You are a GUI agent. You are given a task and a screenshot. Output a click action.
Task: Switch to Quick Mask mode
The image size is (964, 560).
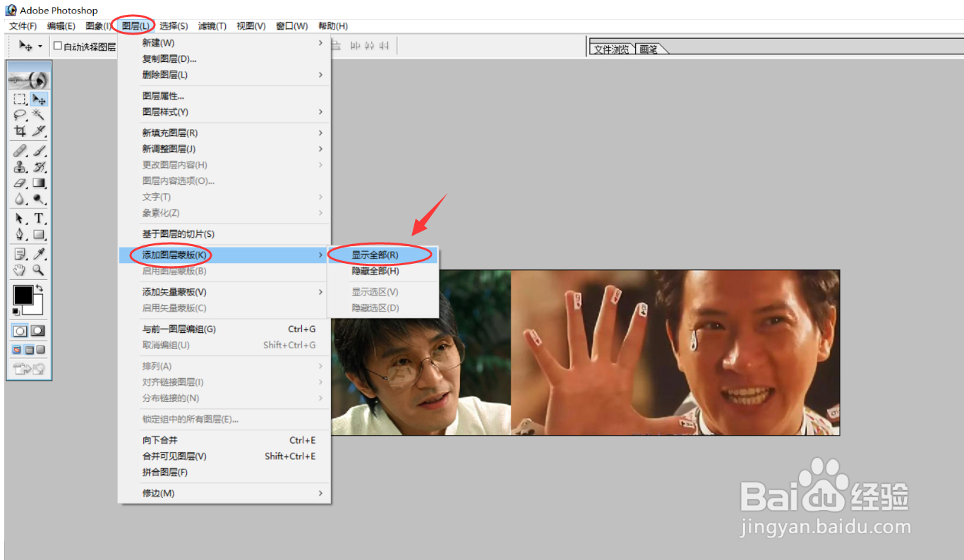click(38, 331)
